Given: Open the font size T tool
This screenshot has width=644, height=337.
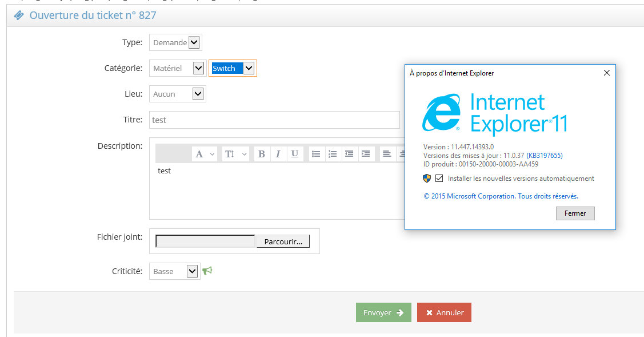Looking at the screenshot, I should pyautogui.click(x=235, y=154).
